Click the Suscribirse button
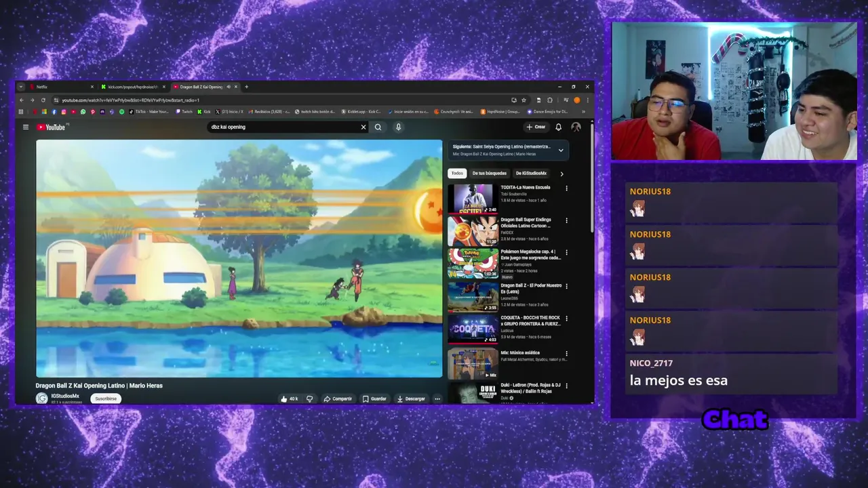This screenshot has height=488, width=868. tap(106, 399)
